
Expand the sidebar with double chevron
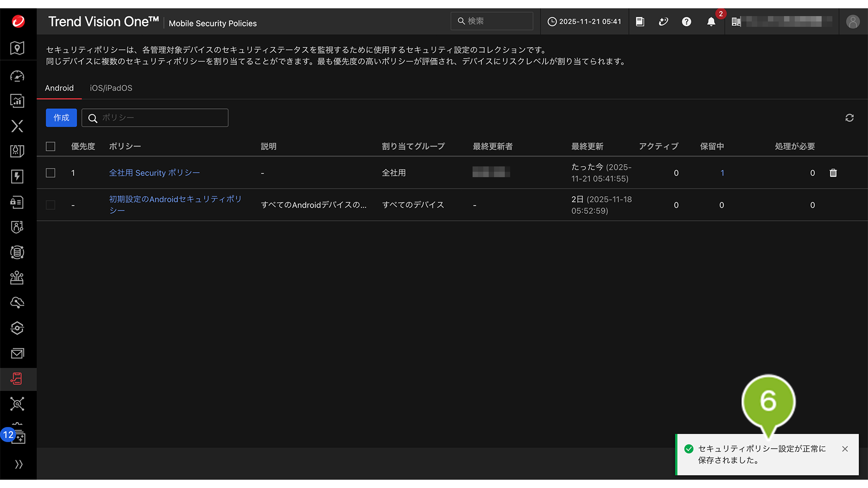coord(19,464)
